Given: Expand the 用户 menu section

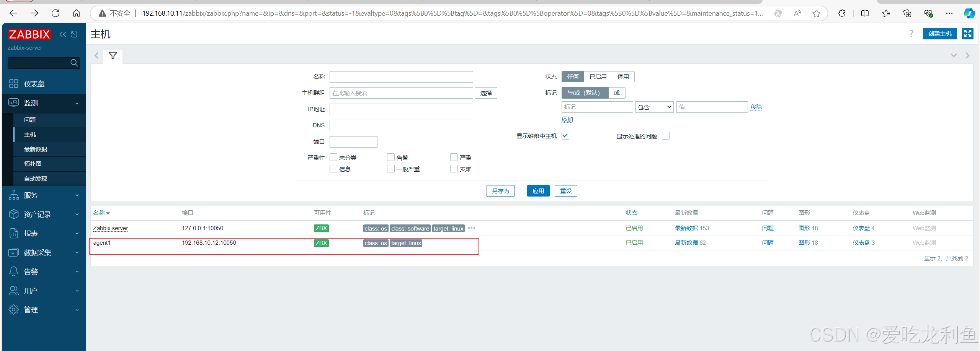Looking at the screenshot, I should tap(44, 291).
